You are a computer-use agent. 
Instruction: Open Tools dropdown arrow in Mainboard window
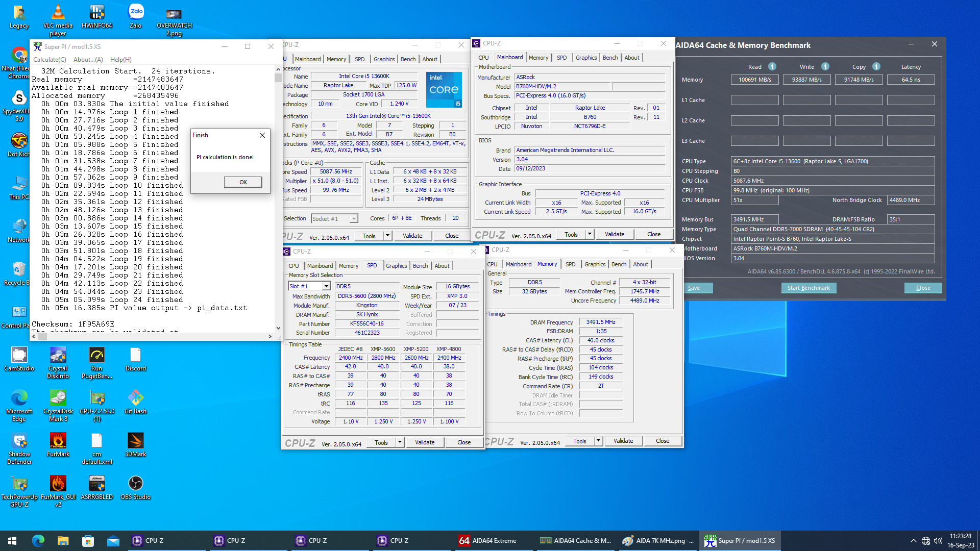coord(590,235)
